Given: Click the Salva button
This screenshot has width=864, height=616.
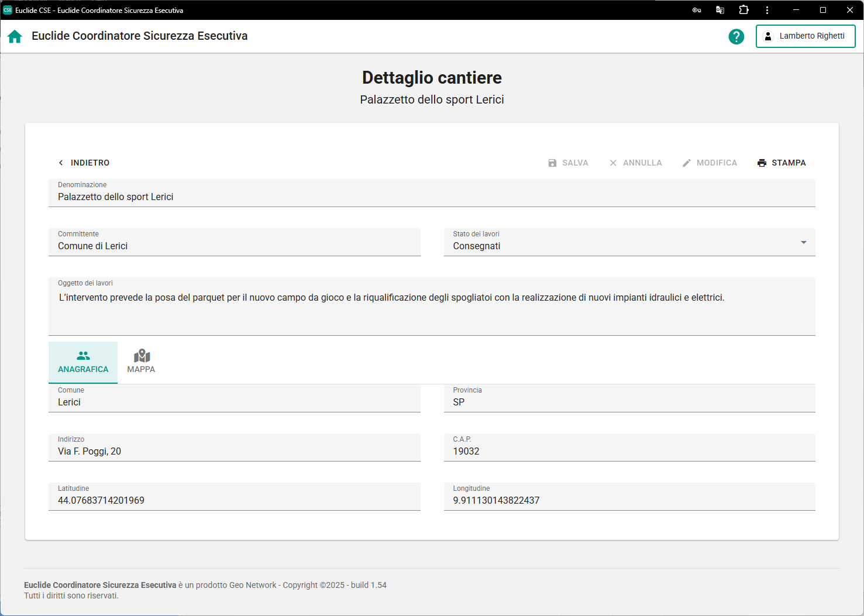Looking at the screenshot, I should tap(568, 163).
